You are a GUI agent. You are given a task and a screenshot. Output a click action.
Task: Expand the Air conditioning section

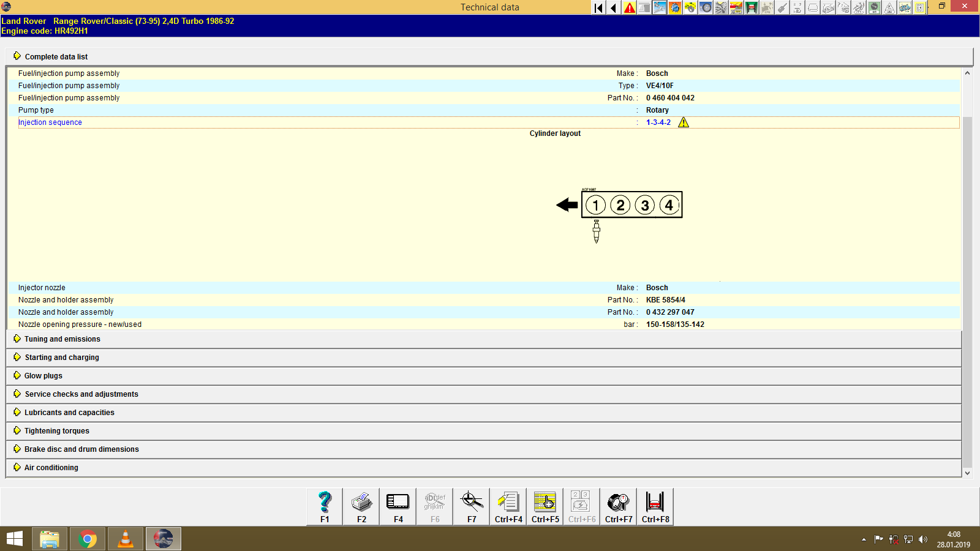pyautogui.click(x=51, y=467)
